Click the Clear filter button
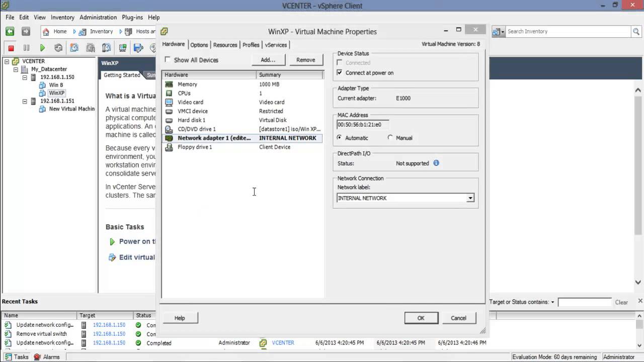 click(621, 302)
